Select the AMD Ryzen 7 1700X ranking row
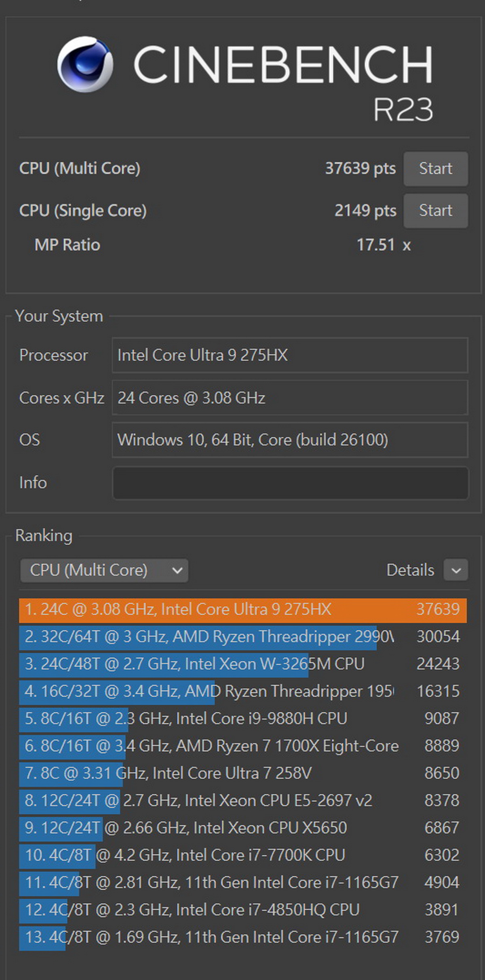This screenshot has height=980, width=485. pos(242,746)
